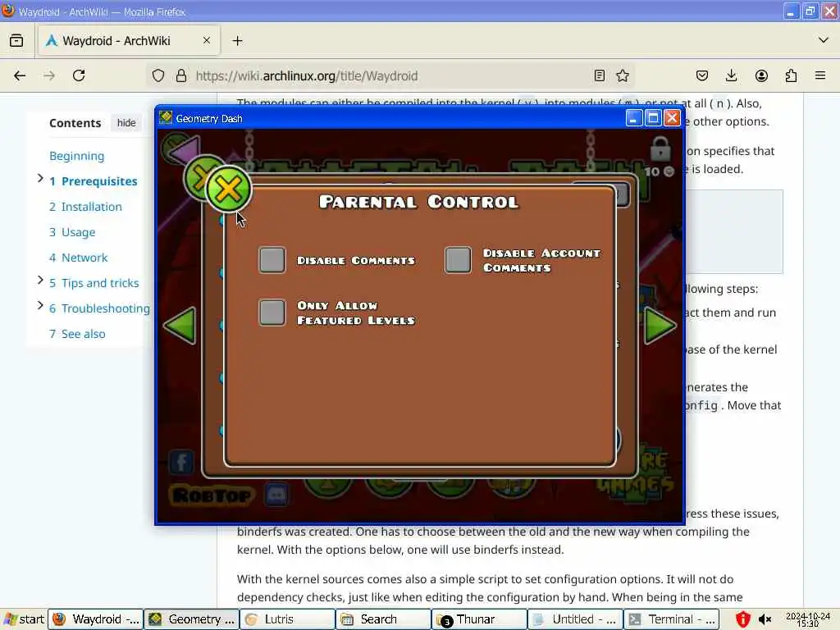Switch to Waydroid Firefox taskbar item
The image size is (840, 630).
click(x=96, y=619)
